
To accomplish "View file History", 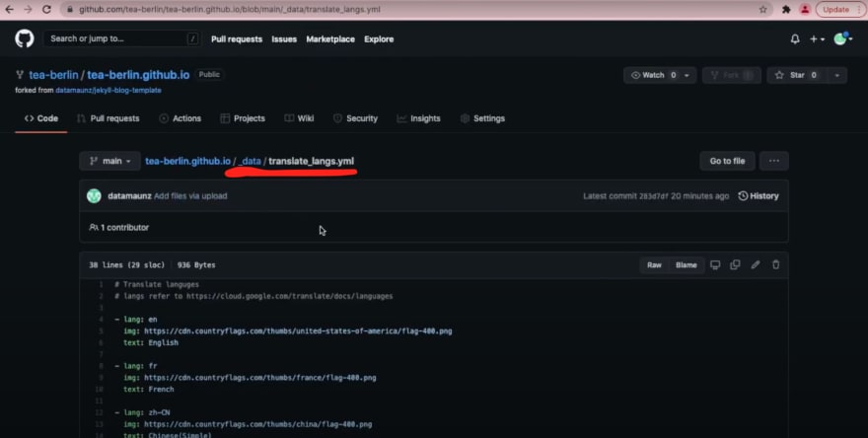I will pos(759,196).
